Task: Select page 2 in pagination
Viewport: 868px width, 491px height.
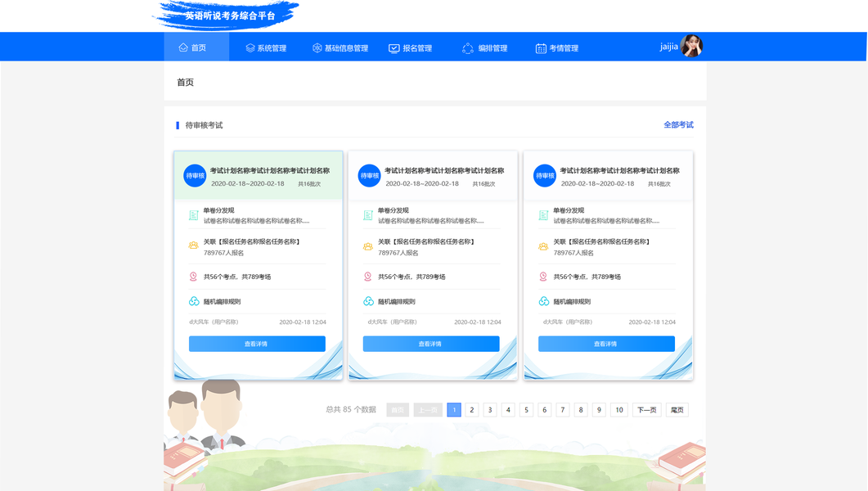Action: 472,410
